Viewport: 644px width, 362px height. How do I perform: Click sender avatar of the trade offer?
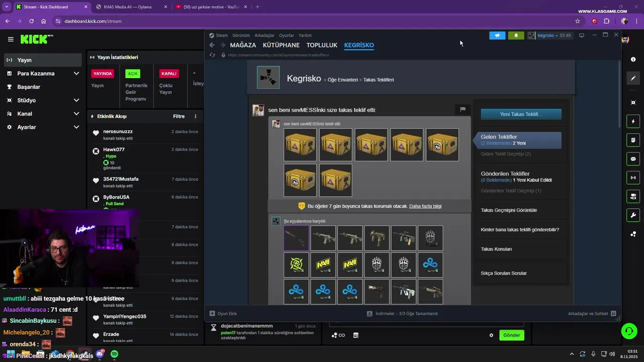point(258,110)
